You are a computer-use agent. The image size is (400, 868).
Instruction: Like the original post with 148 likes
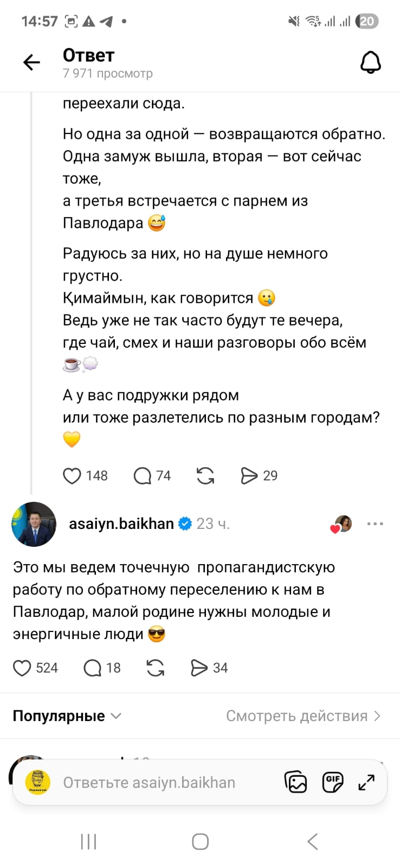[x=72, y=476]
